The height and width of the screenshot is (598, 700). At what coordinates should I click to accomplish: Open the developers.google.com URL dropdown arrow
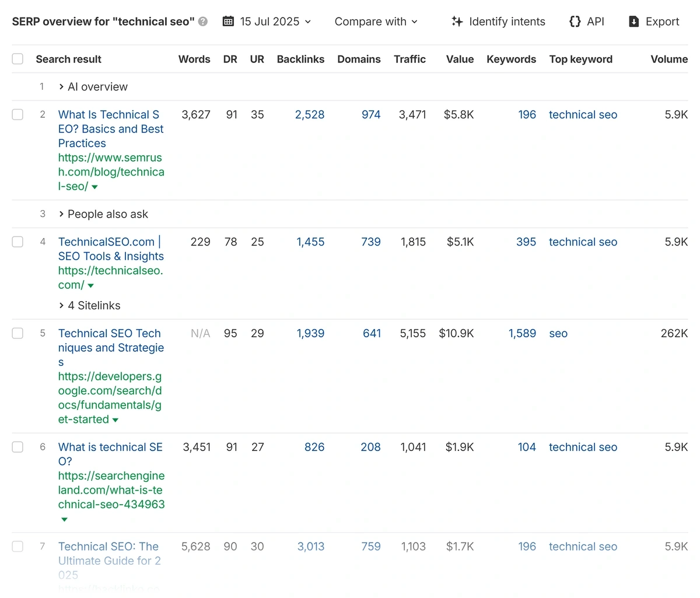tap(115, 420)
